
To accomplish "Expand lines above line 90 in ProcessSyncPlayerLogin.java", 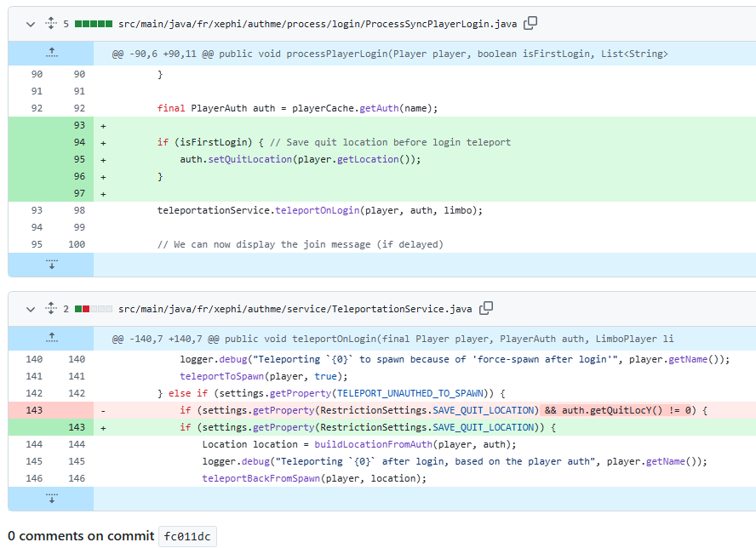I will pyautogui.click(x=51, y=54).
